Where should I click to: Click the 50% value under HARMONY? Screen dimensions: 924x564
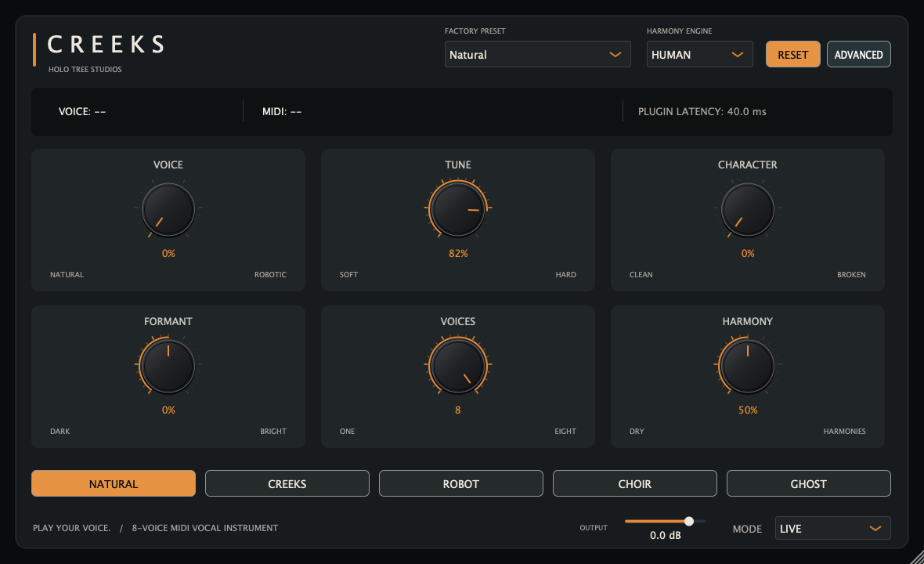tap(748, 410)
